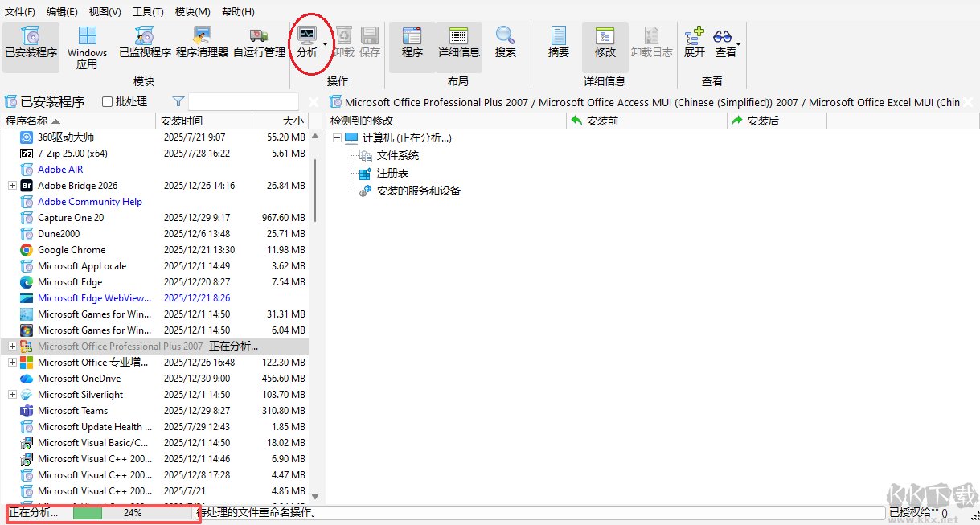Click the 24% analysis progress bar
This screenshot has width=980, height=525.
133,512
